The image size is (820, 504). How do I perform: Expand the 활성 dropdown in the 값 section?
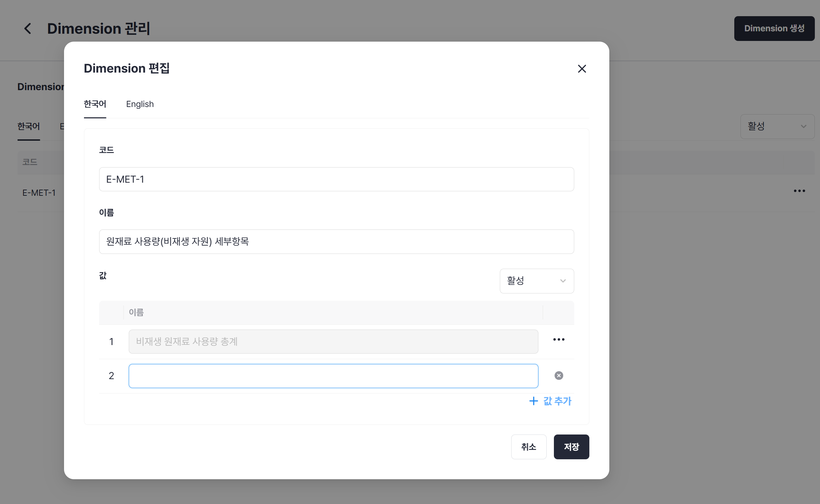pos(536,281)
